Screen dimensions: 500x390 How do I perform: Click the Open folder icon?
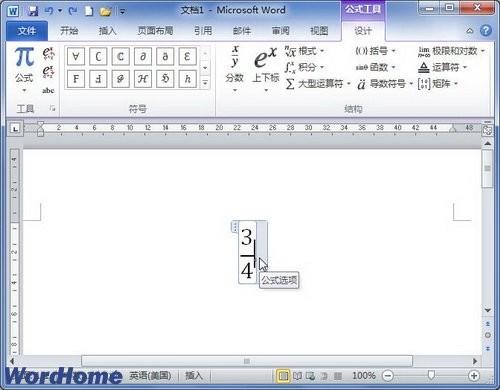(x=105, y=12)
